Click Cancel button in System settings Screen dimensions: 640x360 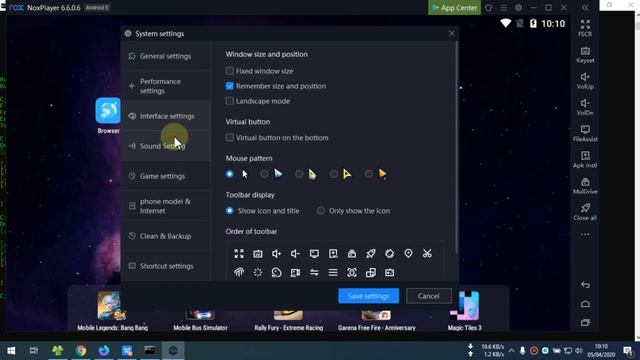click(x=429, y=296)
